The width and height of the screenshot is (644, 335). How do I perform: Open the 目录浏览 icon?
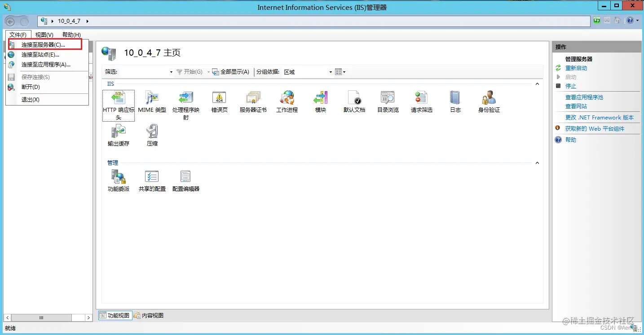pyautogui.click(x=388, y=98)
